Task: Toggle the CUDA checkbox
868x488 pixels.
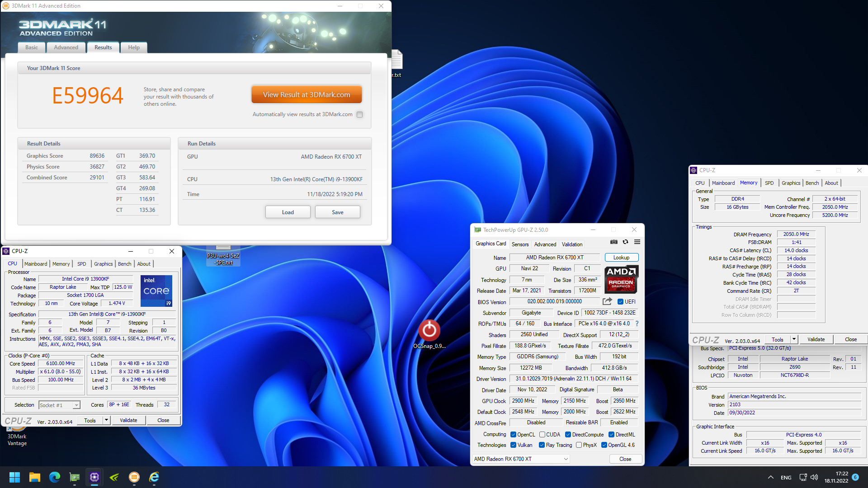Action: click(542, 435)
